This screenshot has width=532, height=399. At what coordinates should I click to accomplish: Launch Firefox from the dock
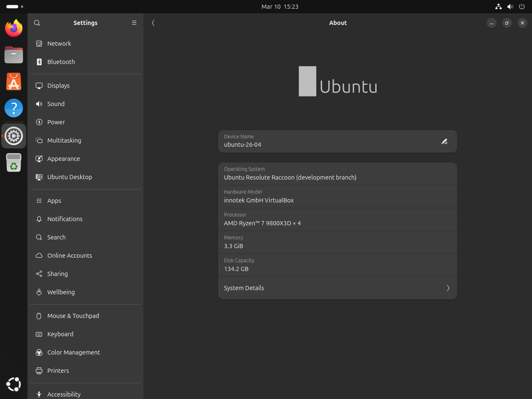pos(13,28)
